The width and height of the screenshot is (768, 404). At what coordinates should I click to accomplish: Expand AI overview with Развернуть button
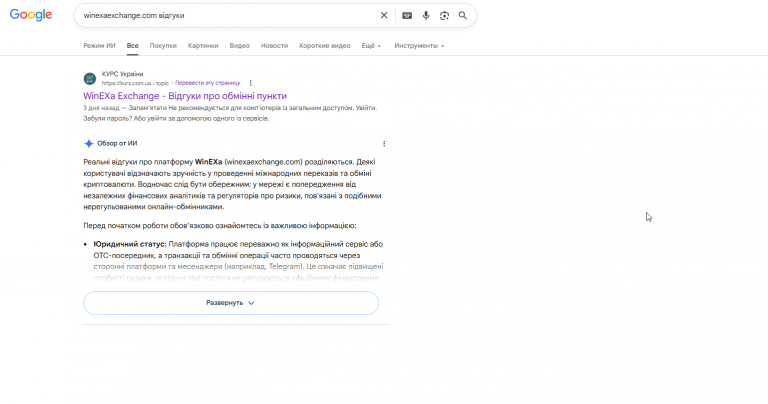point(231,303)
